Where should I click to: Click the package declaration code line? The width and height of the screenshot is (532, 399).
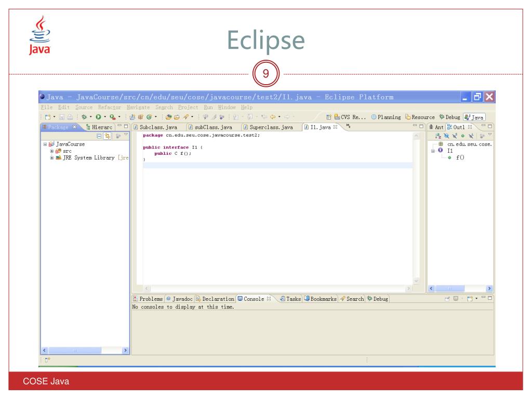(x=201, y=136)
